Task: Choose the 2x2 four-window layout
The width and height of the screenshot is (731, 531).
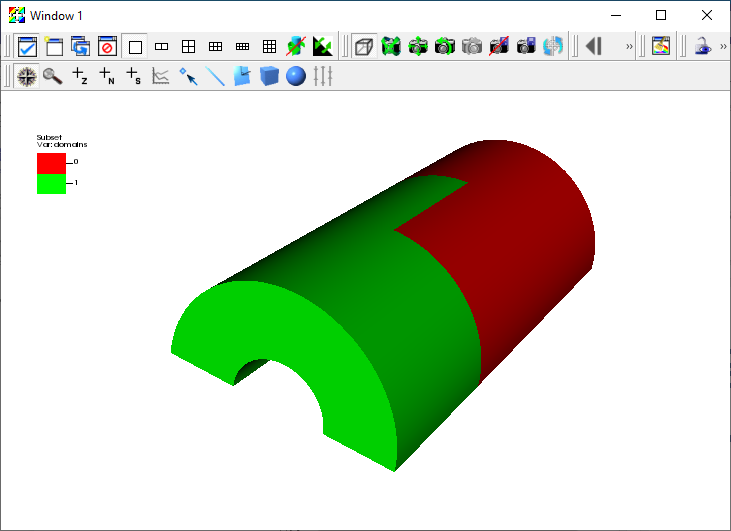Action: (x=188, y=46)
